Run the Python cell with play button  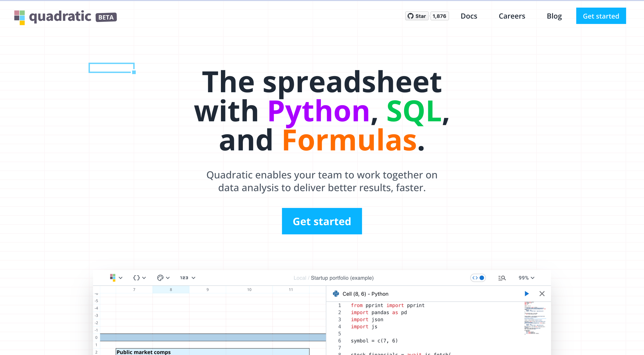[x=526, y=294]
